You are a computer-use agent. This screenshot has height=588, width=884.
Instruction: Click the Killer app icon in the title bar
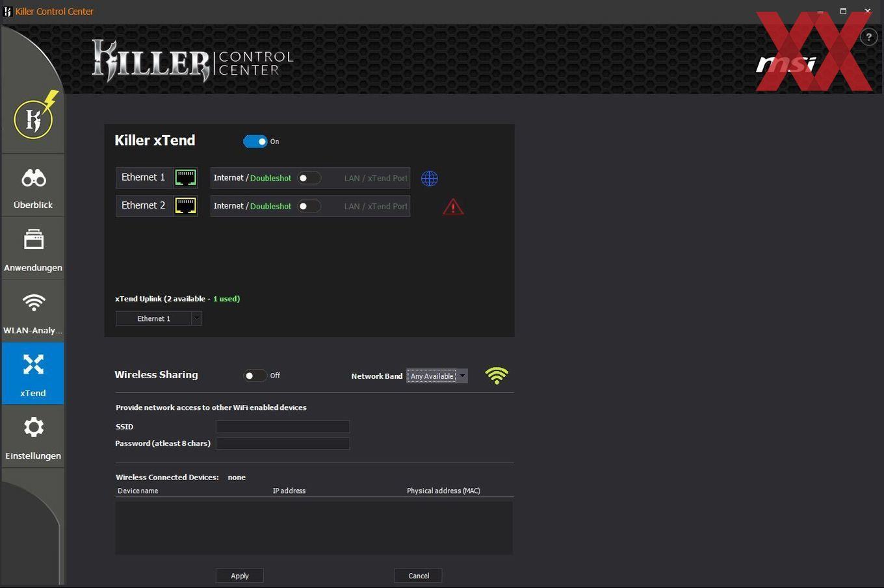pos(8,11)
